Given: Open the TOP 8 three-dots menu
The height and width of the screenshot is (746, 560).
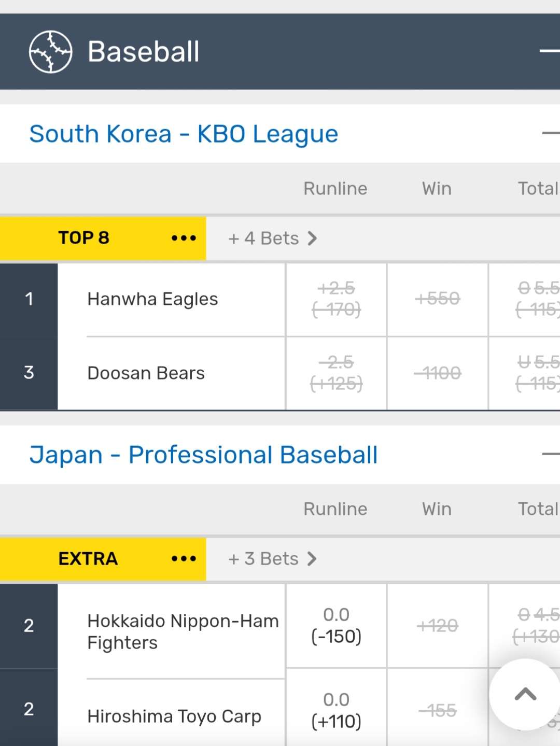Looking at the screenshot, I should [x=184, y=238].
